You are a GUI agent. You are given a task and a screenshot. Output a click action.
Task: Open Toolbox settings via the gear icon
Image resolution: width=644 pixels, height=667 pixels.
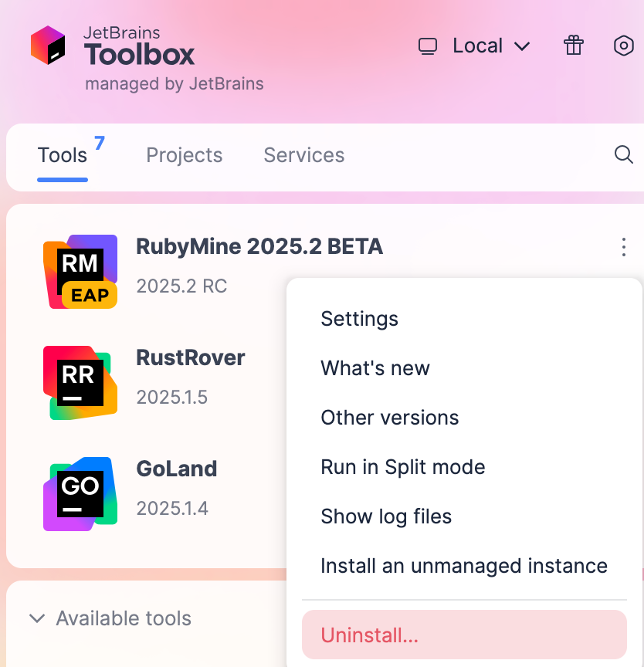click(x=623, y=46)
